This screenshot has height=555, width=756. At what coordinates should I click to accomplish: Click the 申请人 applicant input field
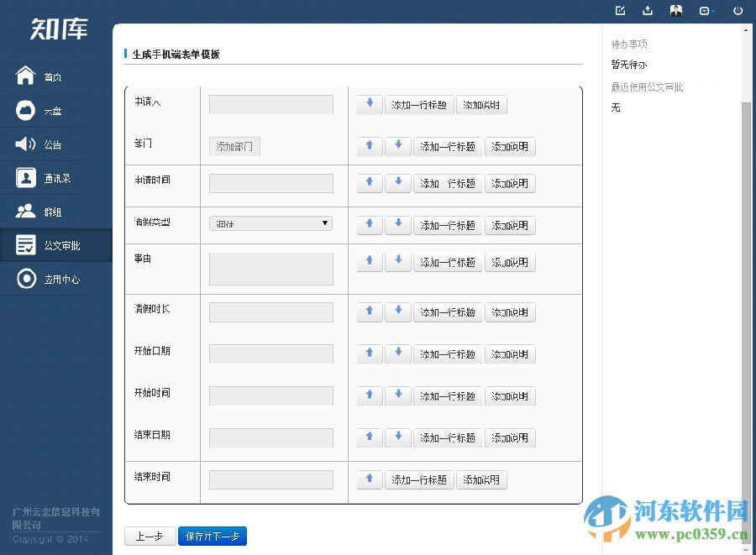click(270, 103)
